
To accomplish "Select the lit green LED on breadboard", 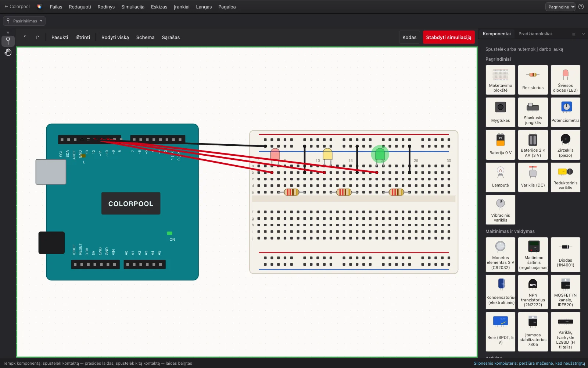I will (380, 154).
